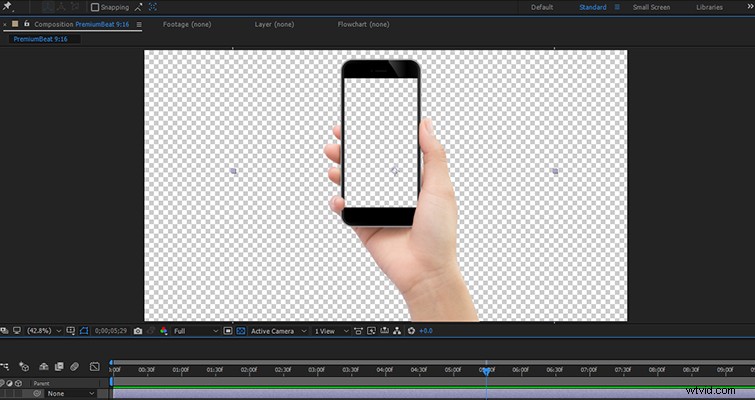The image size is (755, 400).
Task: Open the Composition panel menu
Action: pyautogui.click(x=139, y=25)
